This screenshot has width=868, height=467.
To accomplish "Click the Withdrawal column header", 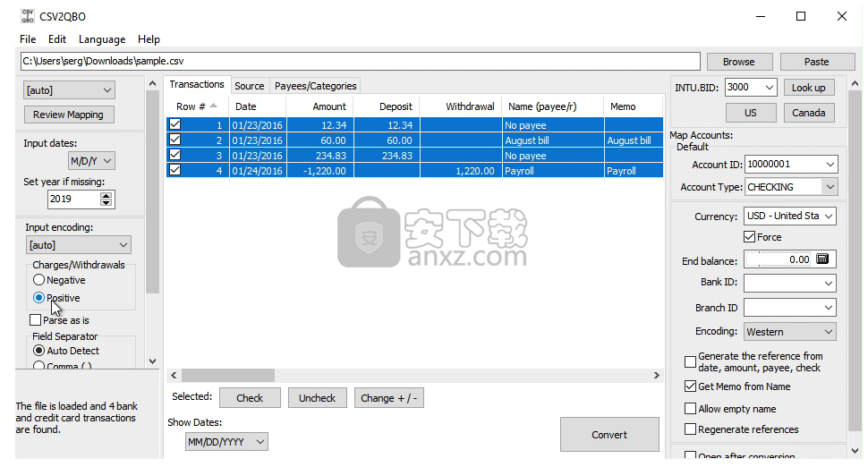I will tap(461, 106).
